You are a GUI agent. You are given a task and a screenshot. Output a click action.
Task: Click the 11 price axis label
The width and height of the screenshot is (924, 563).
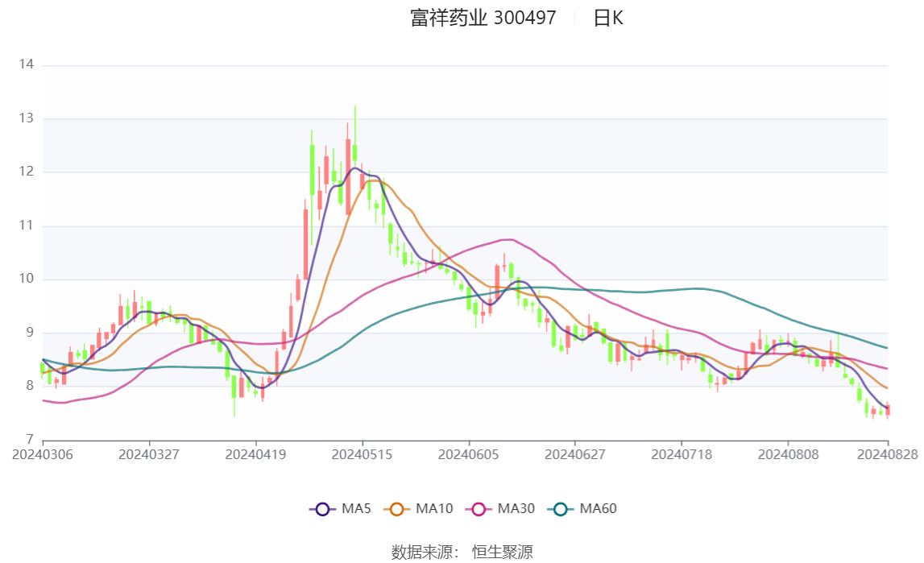coord(26,226)
